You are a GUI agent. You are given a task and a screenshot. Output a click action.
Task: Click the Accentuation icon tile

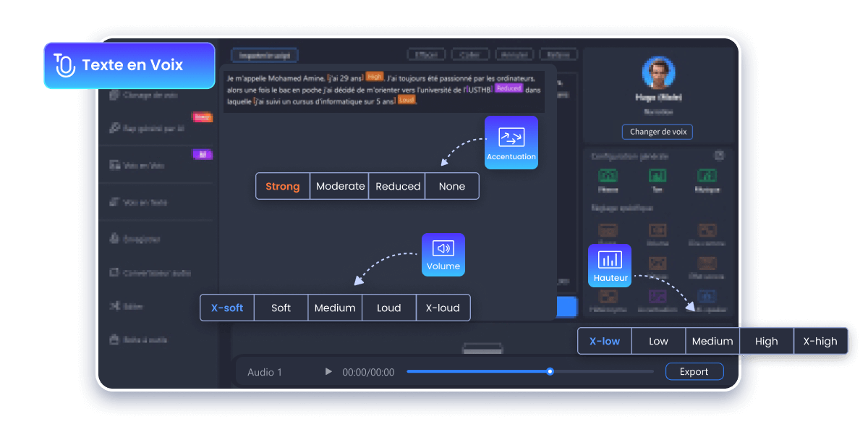coord(511,142)
